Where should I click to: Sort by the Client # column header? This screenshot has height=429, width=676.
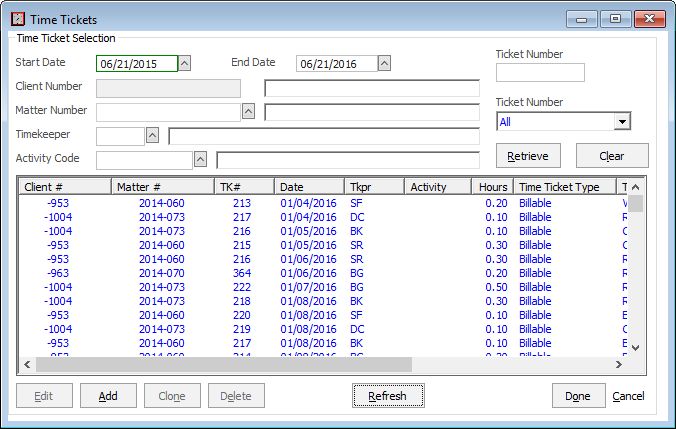[65, 187]
